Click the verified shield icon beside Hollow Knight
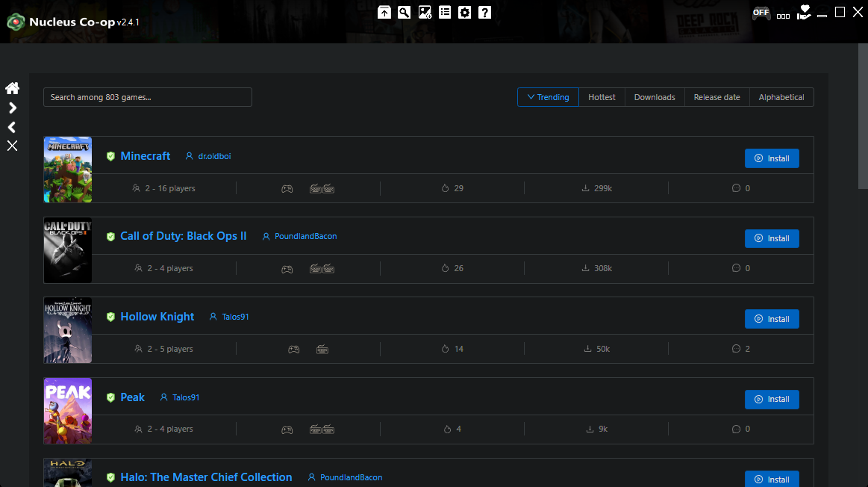The image size is (868, 487). click(x=110, y=317)
